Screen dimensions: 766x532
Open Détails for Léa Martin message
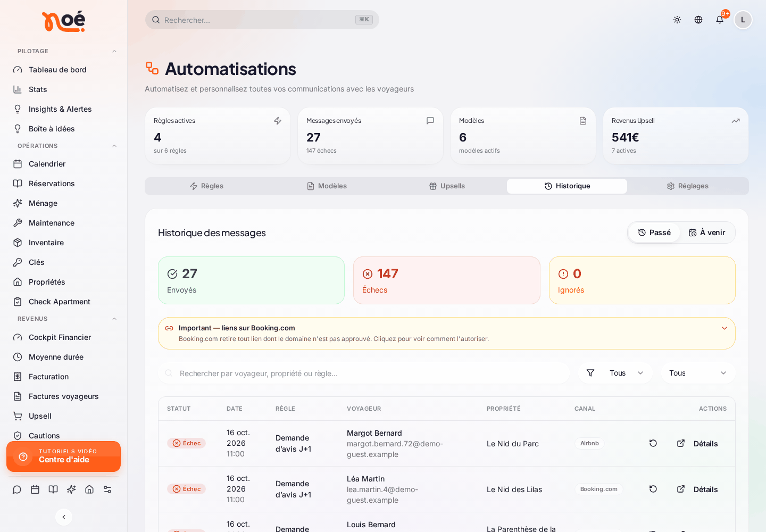[x=697, y=489]
